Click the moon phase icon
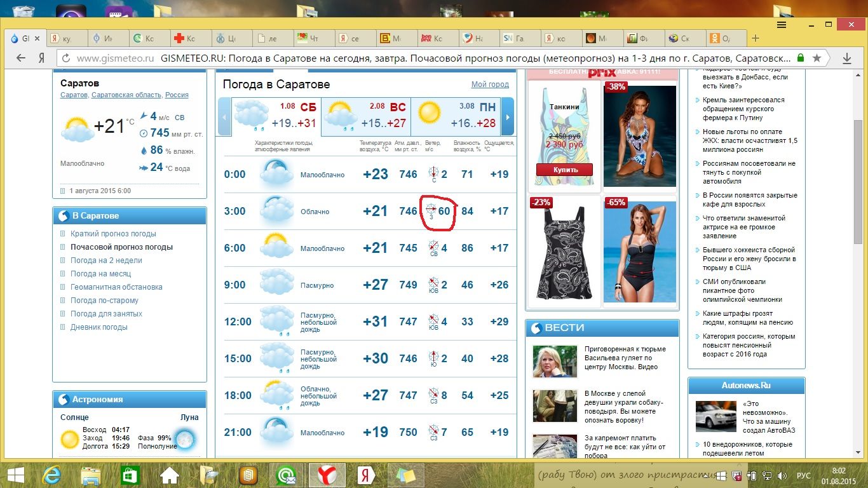The width and height of the screenshot is (868, 488). coord(185,438)
